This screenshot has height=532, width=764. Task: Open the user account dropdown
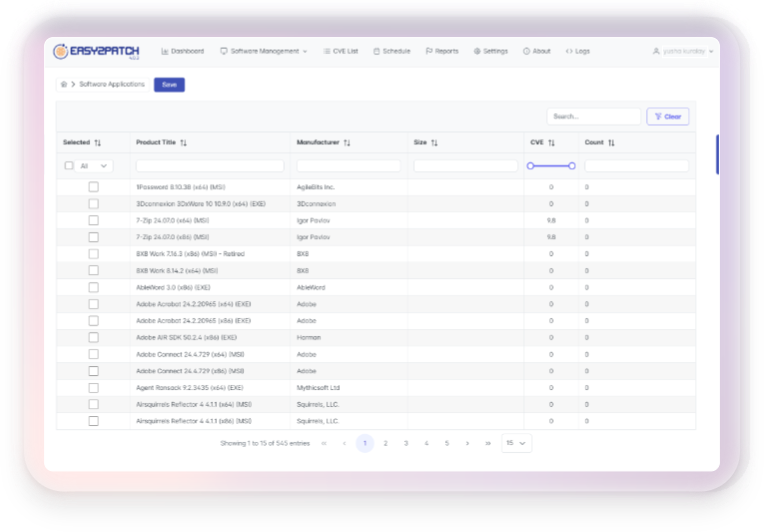683,51
